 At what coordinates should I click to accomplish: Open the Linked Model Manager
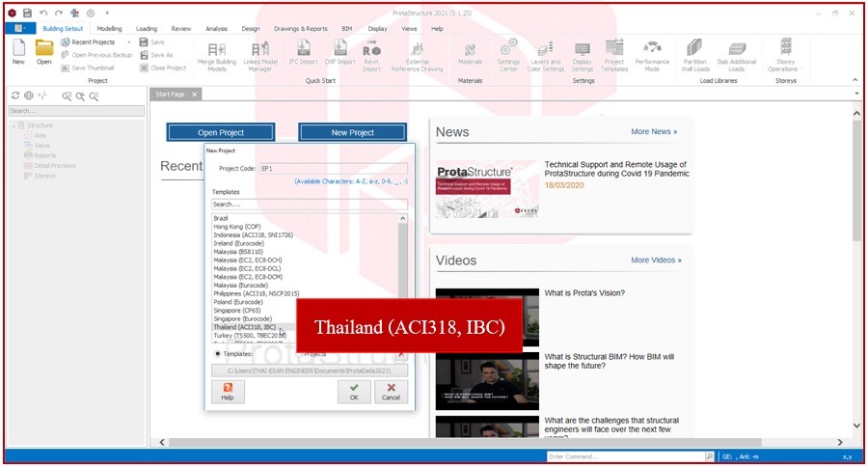click(260, 57)
